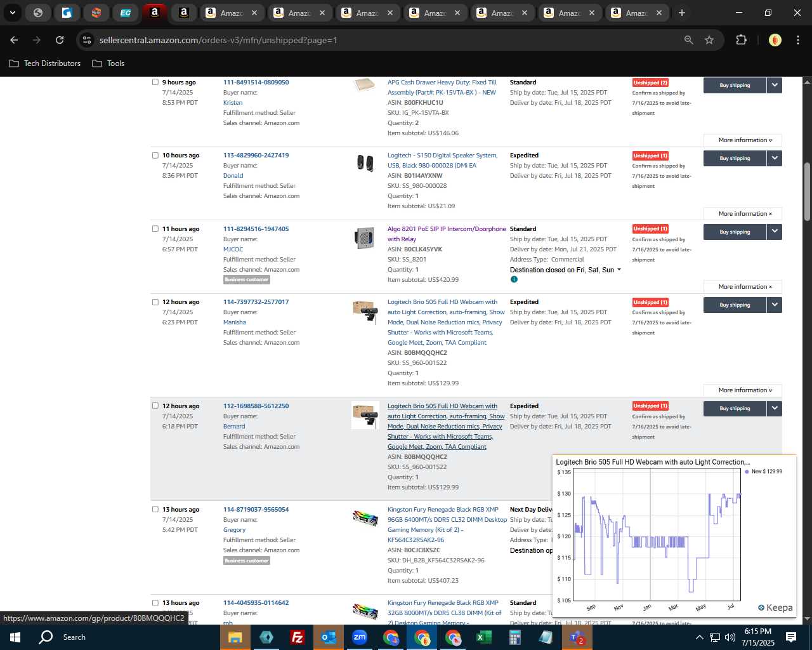Click the page vertical scrollbar thumb
The height and width of the screenshot is (650, 812).
807,192
